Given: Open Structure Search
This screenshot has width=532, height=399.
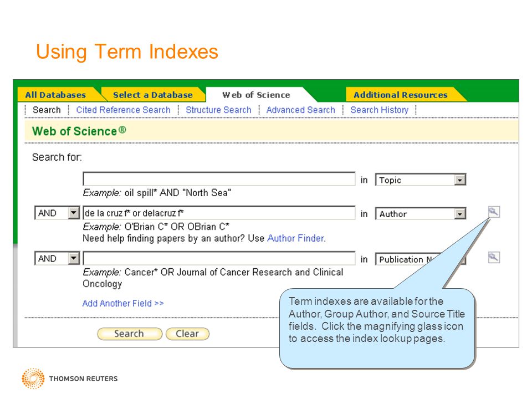Looking at the screenshot, I should pyautogui.click(x=218, y=110).
